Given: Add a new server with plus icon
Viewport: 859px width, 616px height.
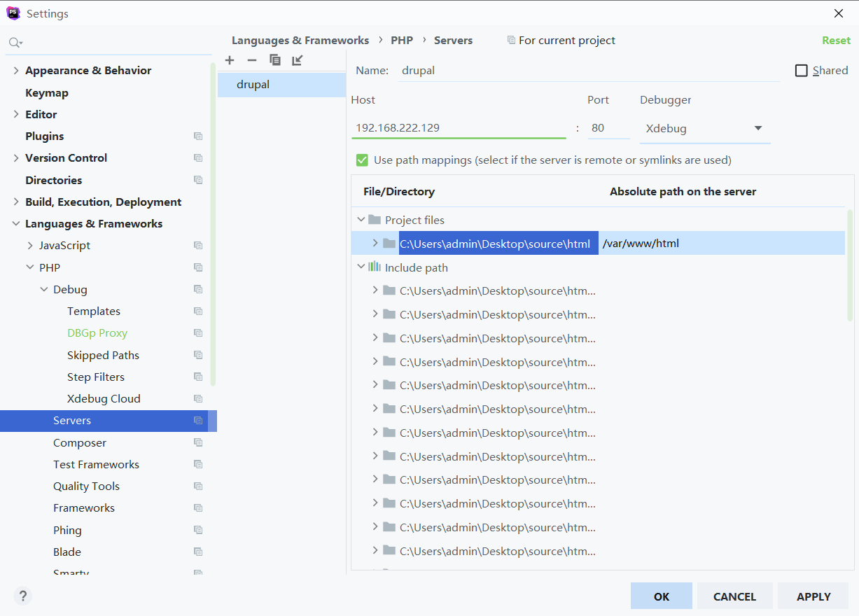Looking at the screenshot, I should point(230,60).
